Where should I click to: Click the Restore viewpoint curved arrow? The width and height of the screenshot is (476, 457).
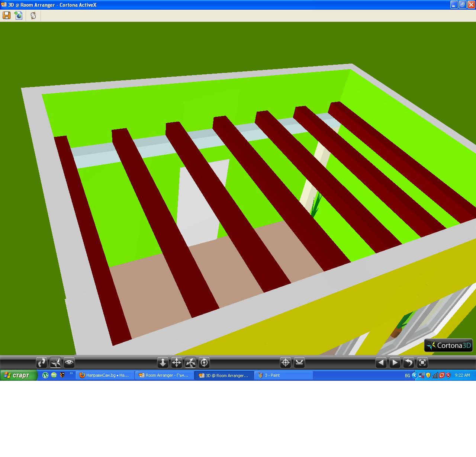(409, 362)
